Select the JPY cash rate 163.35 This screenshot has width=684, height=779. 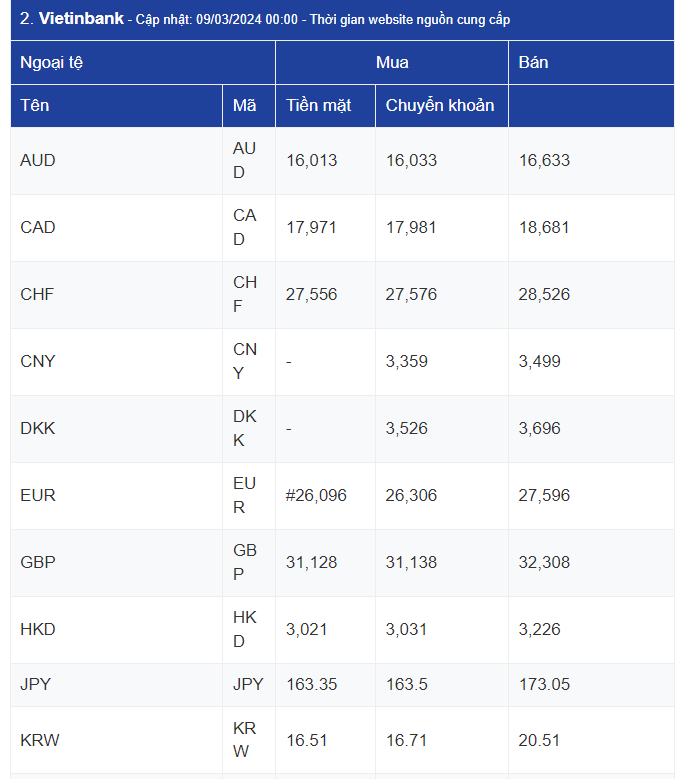[x=311, y=684]
